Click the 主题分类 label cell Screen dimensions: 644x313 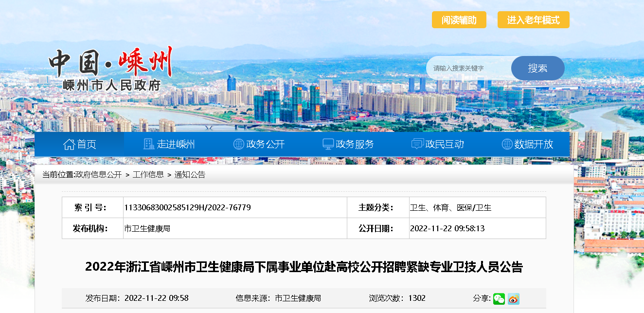[378, 207]
